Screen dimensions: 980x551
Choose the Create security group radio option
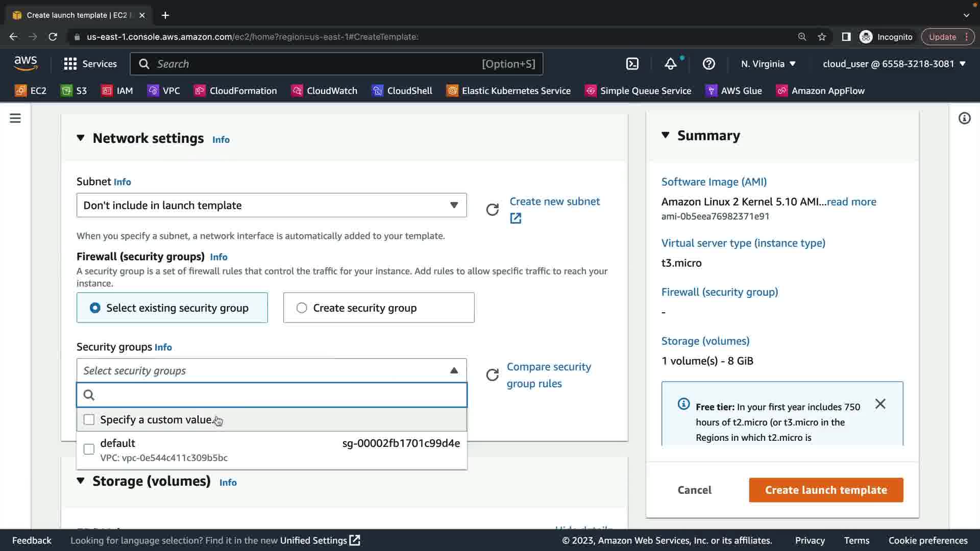[302, 308]
